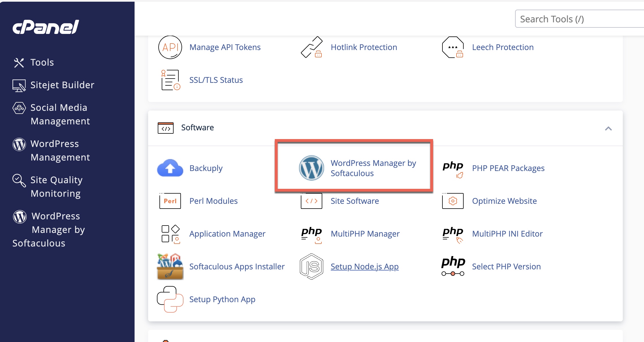Click the Perl Modules icon
The width and height of the screenshot is (644, 342).
pos(170,201)
